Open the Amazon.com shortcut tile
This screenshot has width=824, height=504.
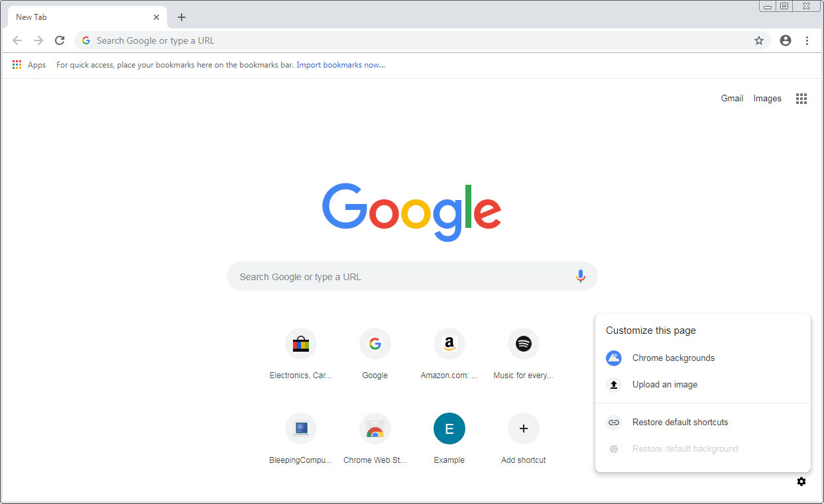tap(449, 355)
